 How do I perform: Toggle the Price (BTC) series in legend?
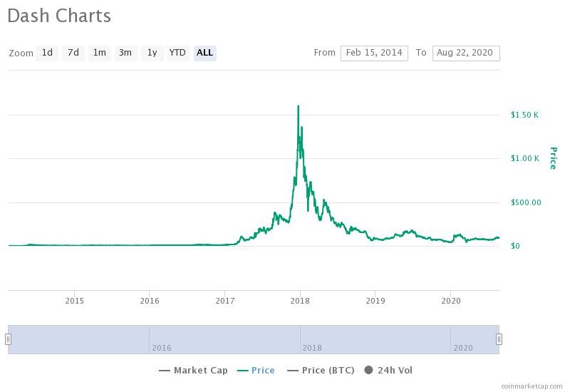pyautogui.click(x=321, y=370)
